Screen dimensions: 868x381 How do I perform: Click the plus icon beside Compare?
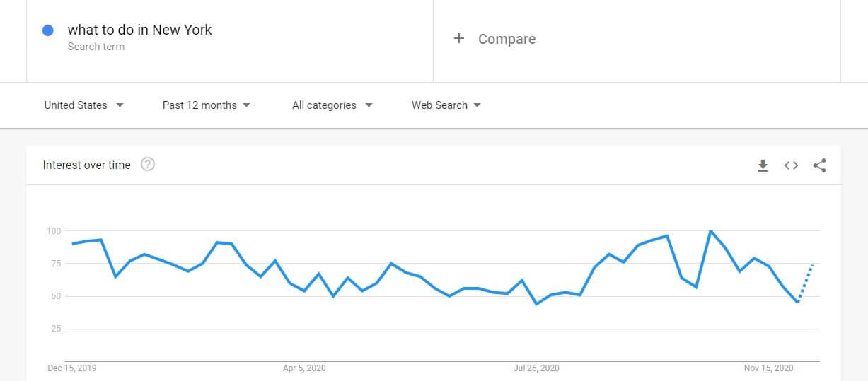click(458, 39)
